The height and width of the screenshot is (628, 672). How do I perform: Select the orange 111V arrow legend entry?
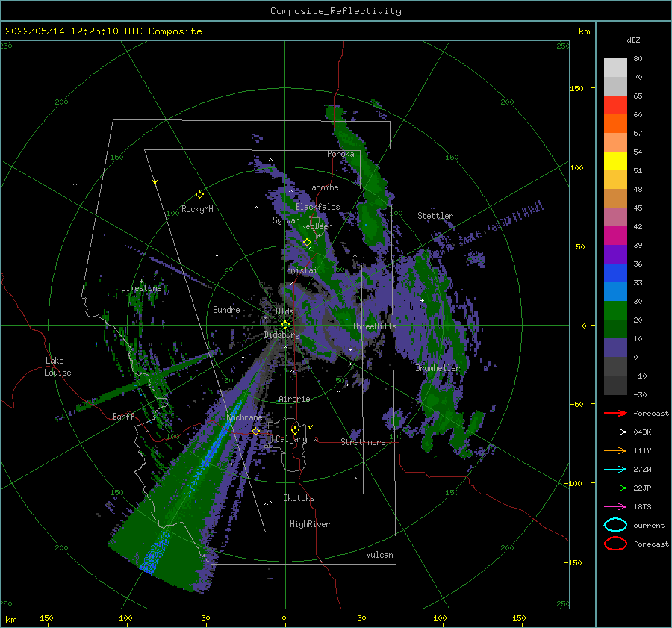[615, 450]
